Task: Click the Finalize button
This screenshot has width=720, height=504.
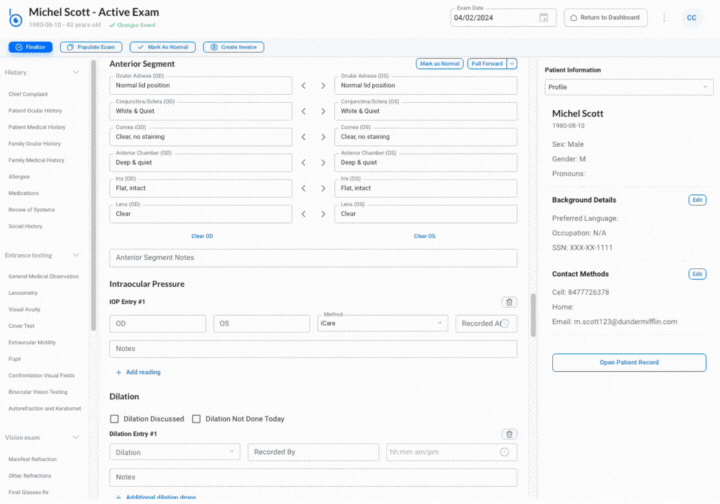Action: (30, 47)
